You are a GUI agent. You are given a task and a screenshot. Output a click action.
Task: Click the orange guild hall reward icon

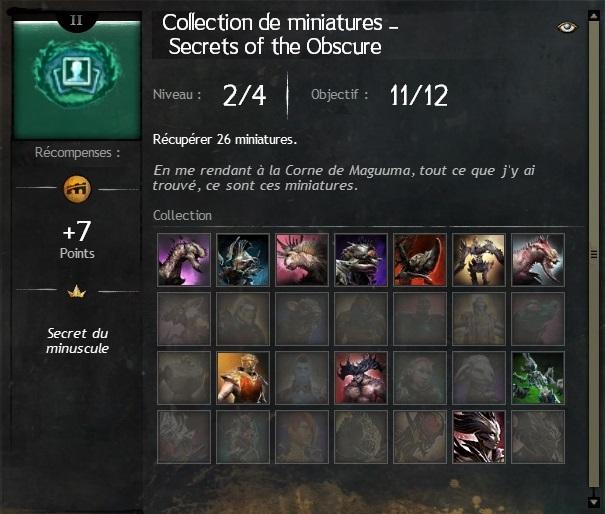click(77, 189)
